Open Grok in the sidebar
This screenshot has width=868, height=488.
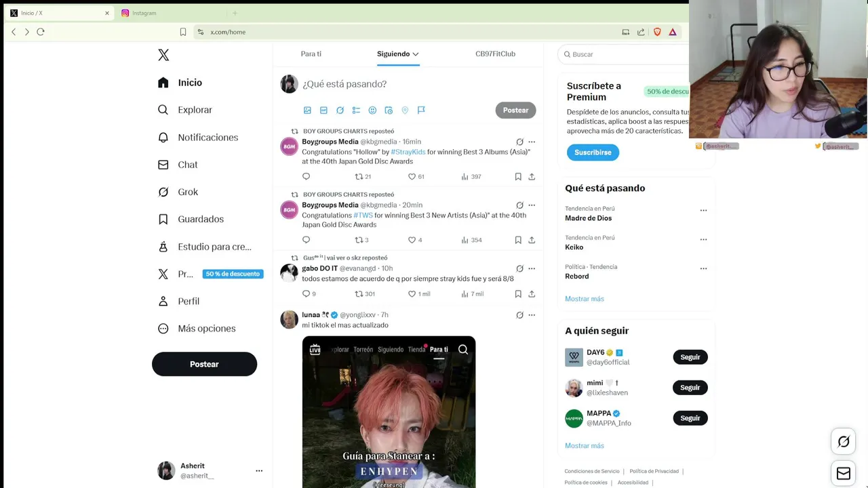[178, 192]
